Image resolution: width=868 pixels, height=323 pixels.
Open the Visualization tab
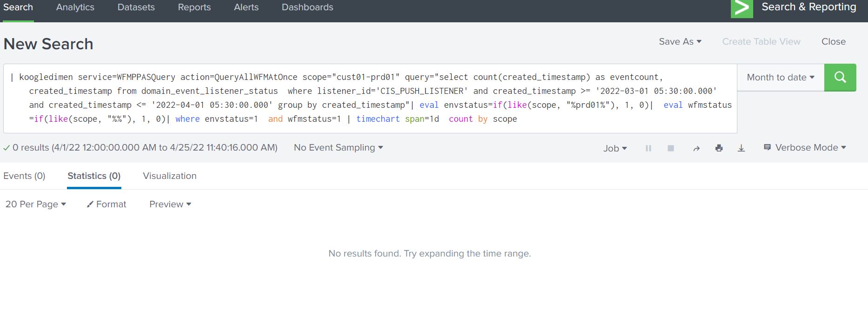click(x=170, y=176)
